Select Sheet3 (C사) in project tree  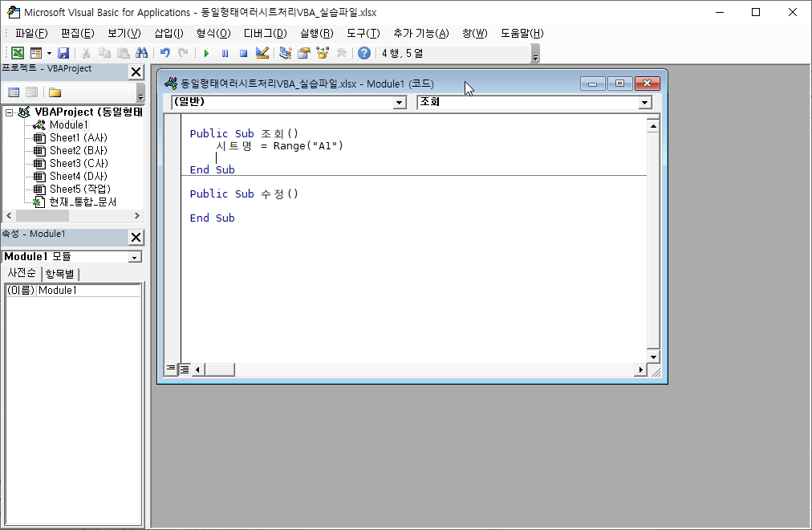[x=79, y=163]
